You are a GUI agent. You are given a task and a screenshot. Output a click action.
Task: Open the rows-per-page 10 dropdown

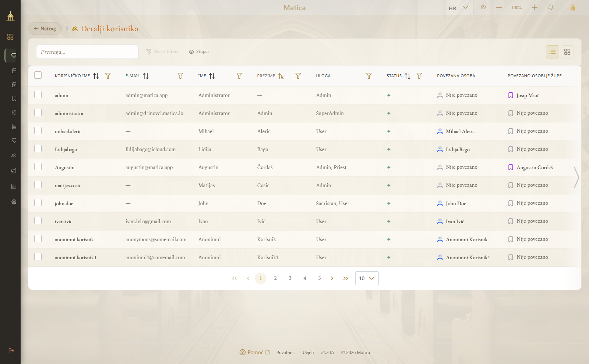[x=367, y=278]
